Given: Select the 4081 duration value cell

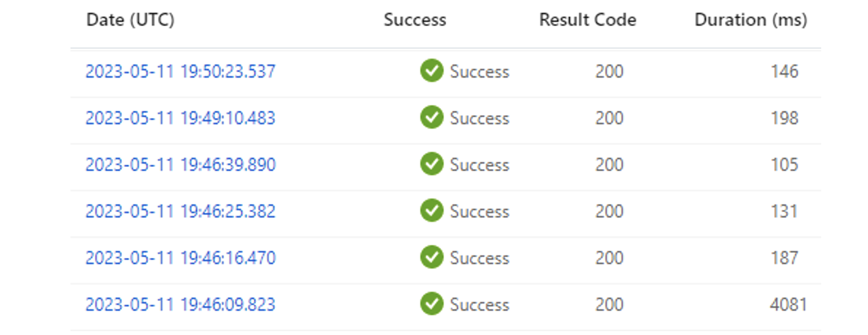Looking at the screenshot, I should [x=788, y=304].
